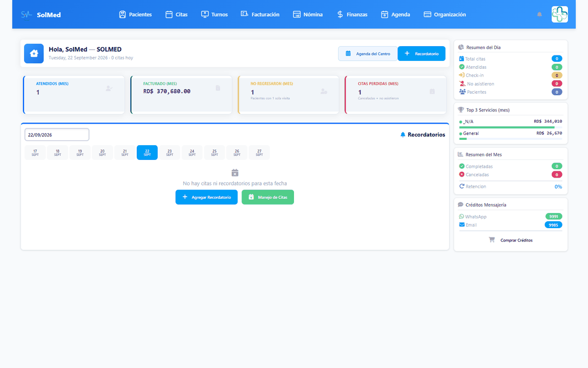Click the blue home icon tile
The height and width of the screenshot is (368, 588).
[34, 53]
